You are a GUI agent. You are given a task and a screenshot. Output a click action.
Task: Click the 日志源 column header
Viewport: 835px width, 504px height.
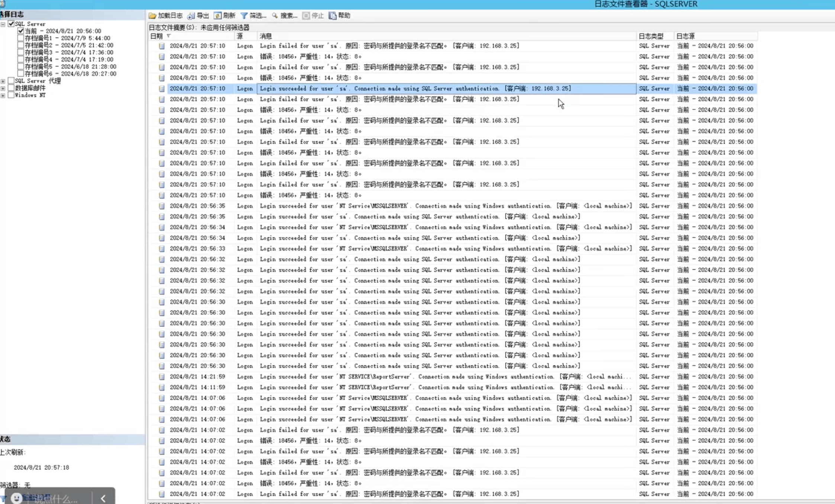tap(716, 36)
